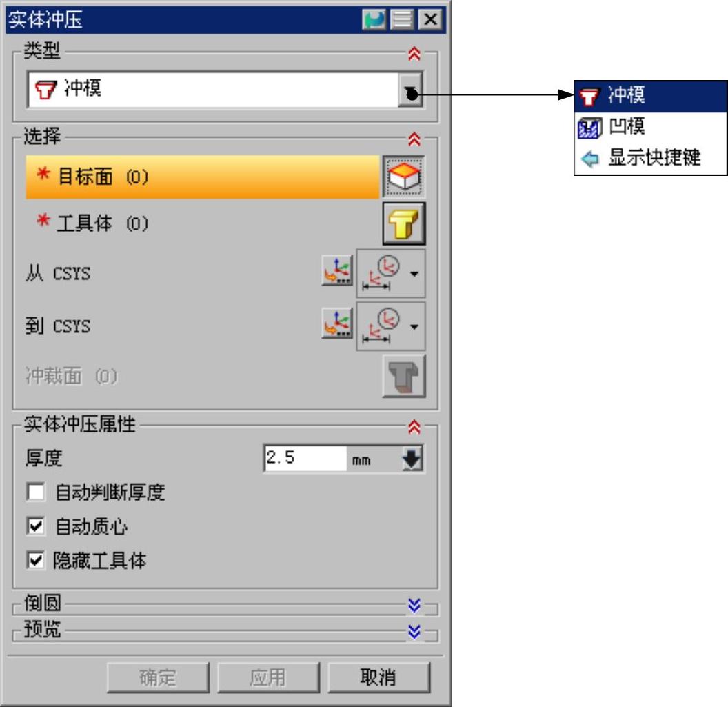Uncheck the 自动质心 checkbox

pyautogui.click(x=36, y=526)
